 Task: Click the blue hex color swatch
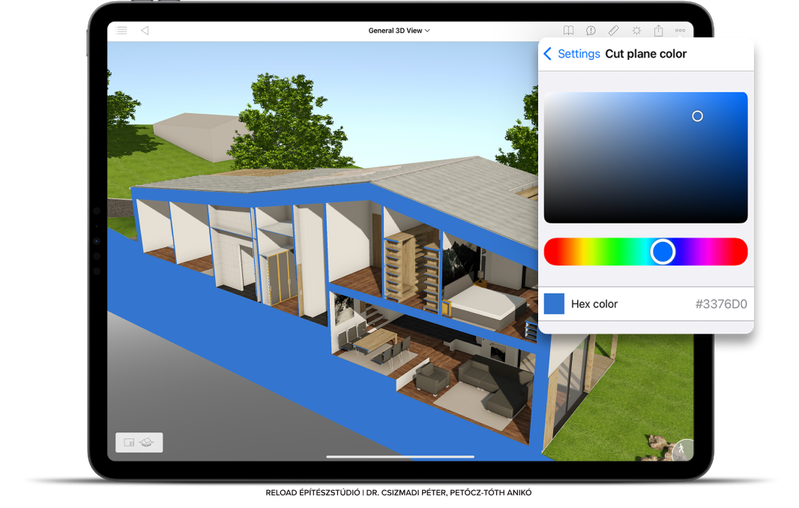(x=554, y=304)
